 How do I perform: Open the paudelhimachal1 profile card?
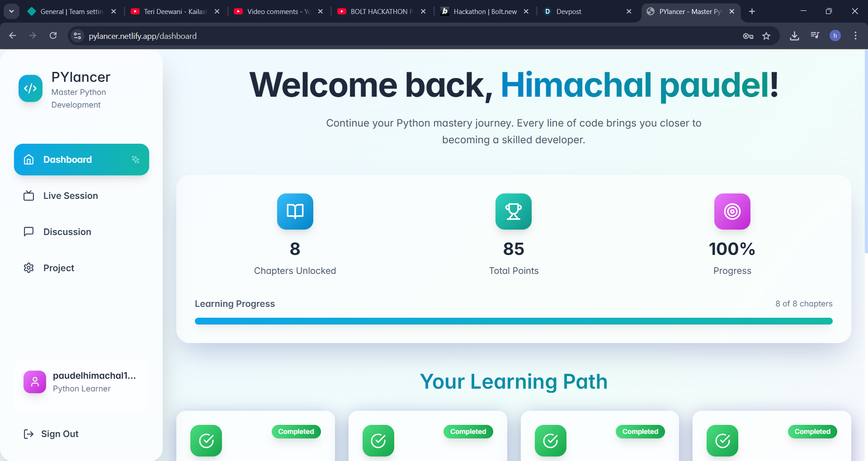pyautogui.click(x=81, y=386)
